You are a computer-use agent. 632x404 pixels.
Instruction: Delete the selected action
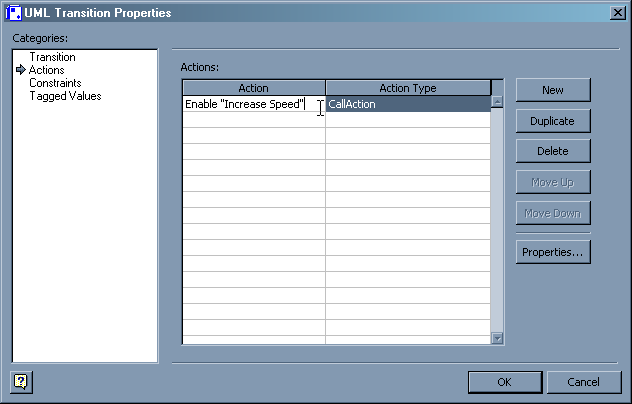[552, 151]
